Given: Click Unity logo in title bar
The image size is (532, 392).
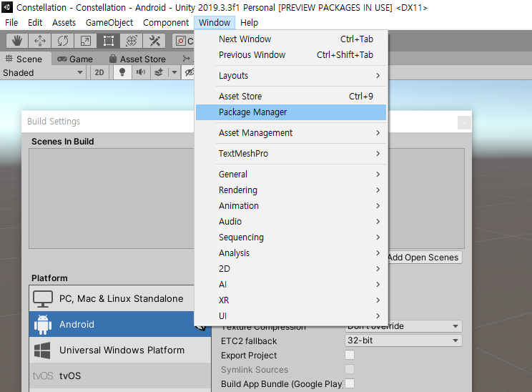Looking at the screenshot, I should click(7, 7).
